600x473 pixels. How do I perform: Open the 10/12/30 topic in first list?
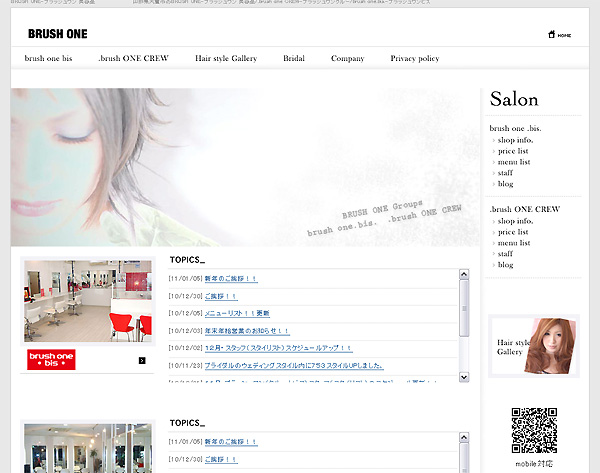tap(221, 296)
